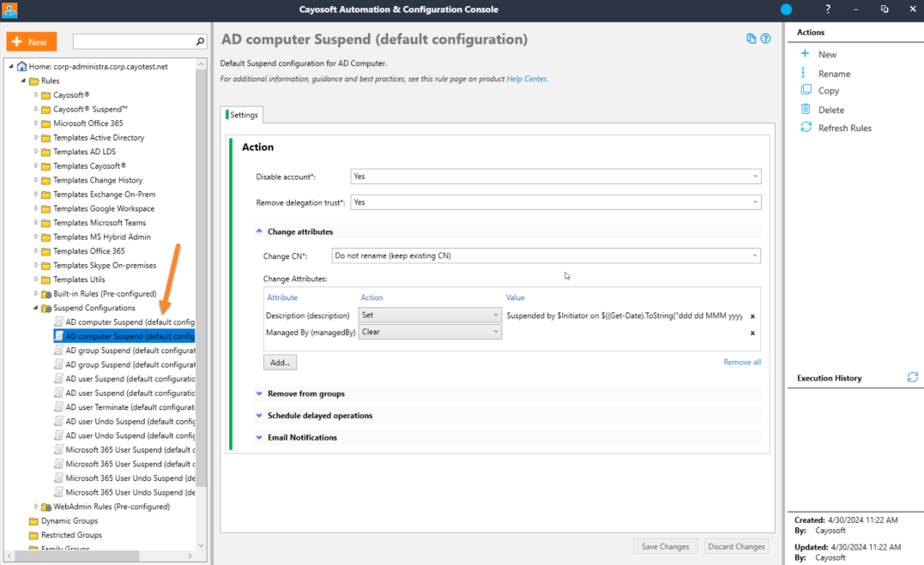Viewport: 924px width, 565px height.
Task: Click Copy in the Actions panel
Action: (828, 91)
